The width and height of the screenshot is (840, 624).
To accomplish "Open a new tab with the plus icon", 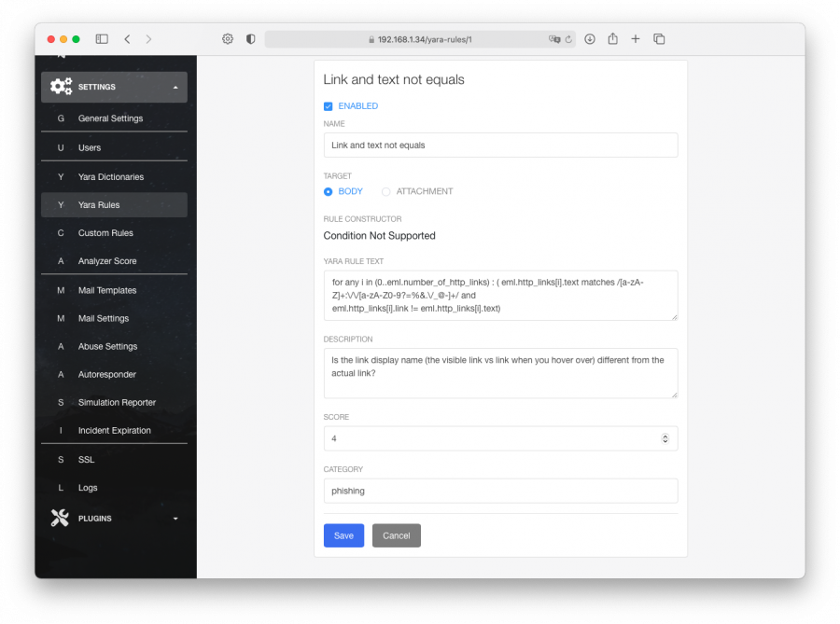I will 636,39.
